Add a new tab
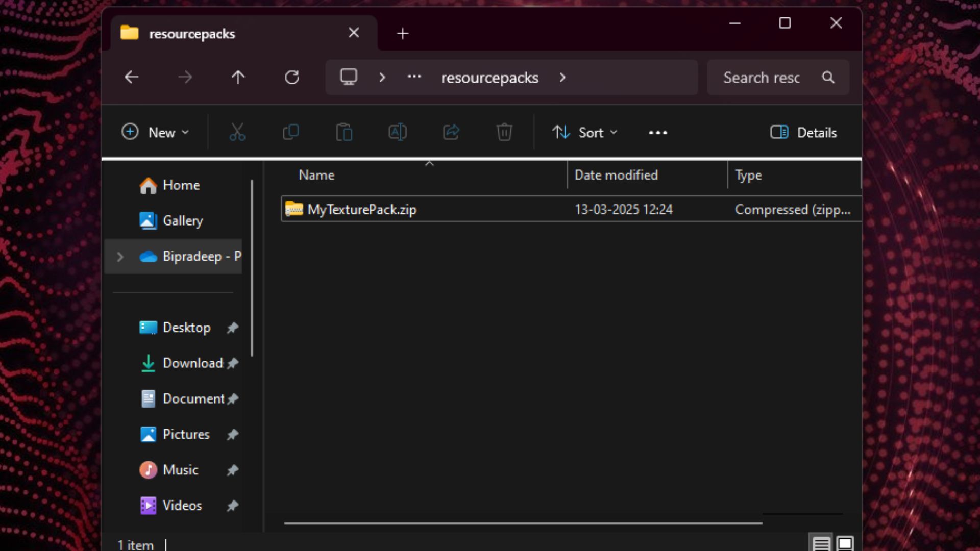The height and width of the screenshot is (551, 980). coord(403,34)
